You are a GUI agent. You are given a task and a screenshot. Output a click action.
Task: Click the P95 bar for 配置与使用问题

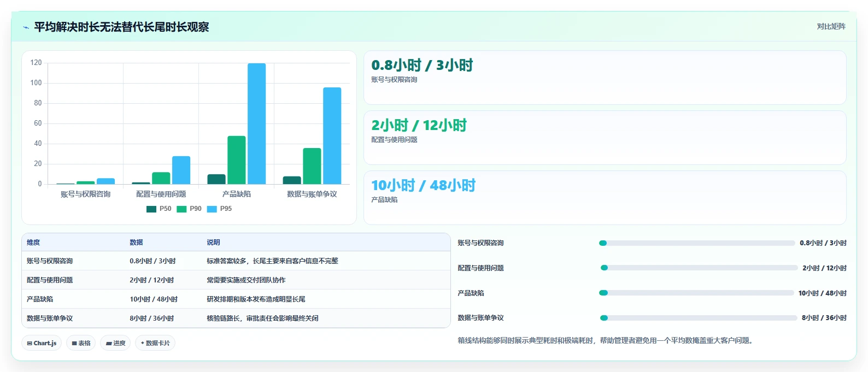click(x=181, y=170)
